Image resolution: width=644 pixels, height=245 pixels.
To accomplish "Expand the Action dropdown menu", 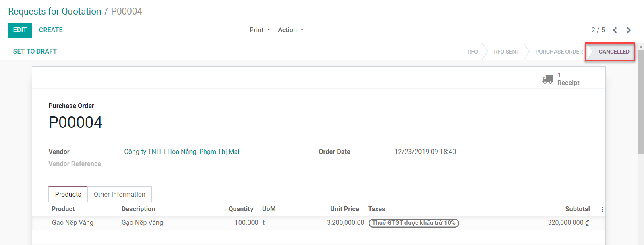I will tap(291, 30).
